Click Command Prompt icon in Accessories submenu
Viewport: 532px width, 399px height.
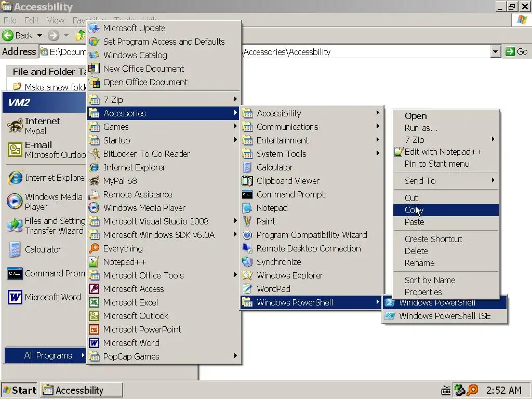(x=247, y=194)
